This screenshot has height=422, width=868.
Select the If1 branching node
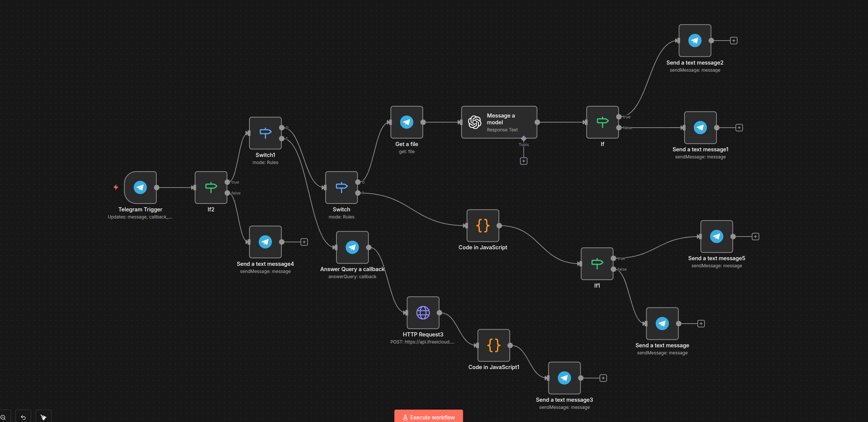point(597,264)
